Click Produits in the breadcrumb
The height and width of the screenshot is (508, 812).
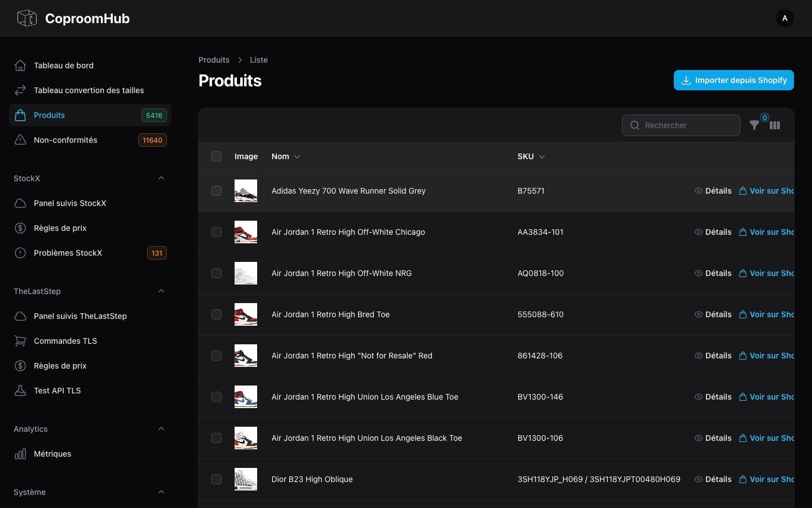point(214,60)
